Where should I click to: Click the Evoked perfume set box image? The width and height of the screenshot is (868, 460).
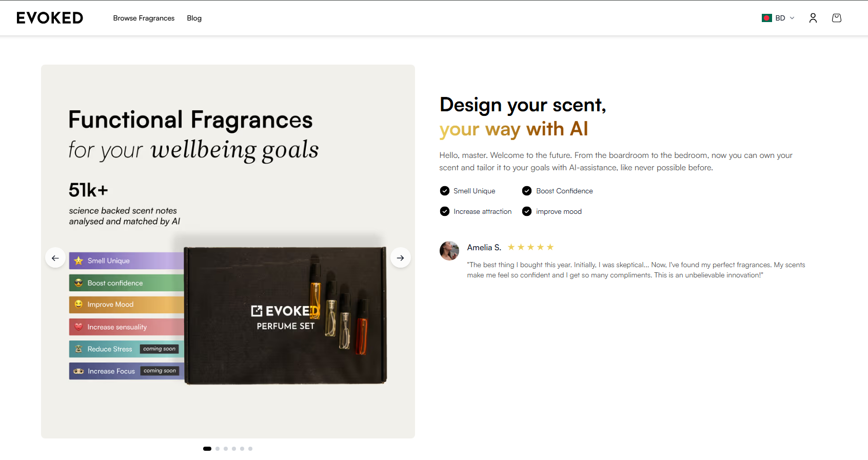(x=285, y=315)
